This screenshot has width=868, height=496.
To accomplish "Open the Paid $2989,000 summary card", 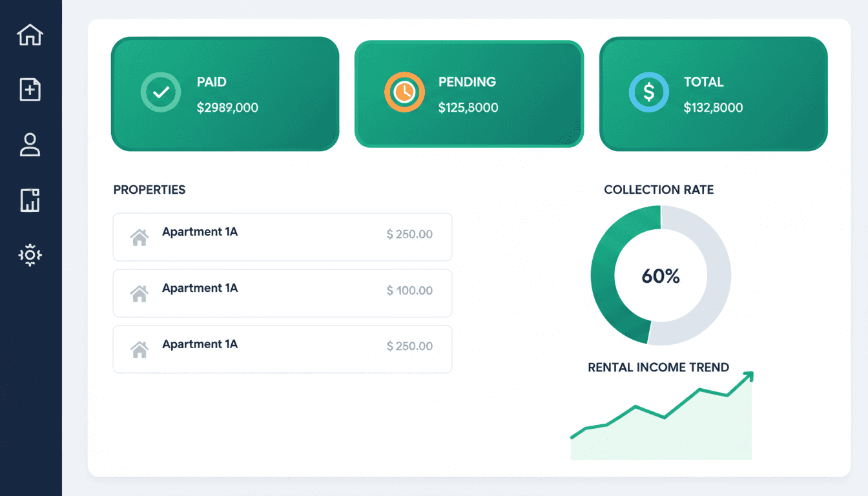I will [225, 94].
